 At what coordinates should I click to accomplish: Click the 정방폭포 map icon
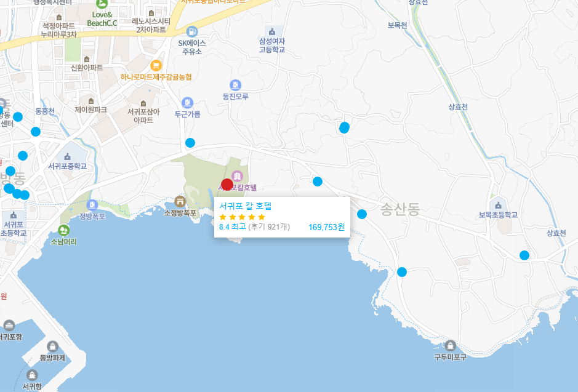point(92,205)
